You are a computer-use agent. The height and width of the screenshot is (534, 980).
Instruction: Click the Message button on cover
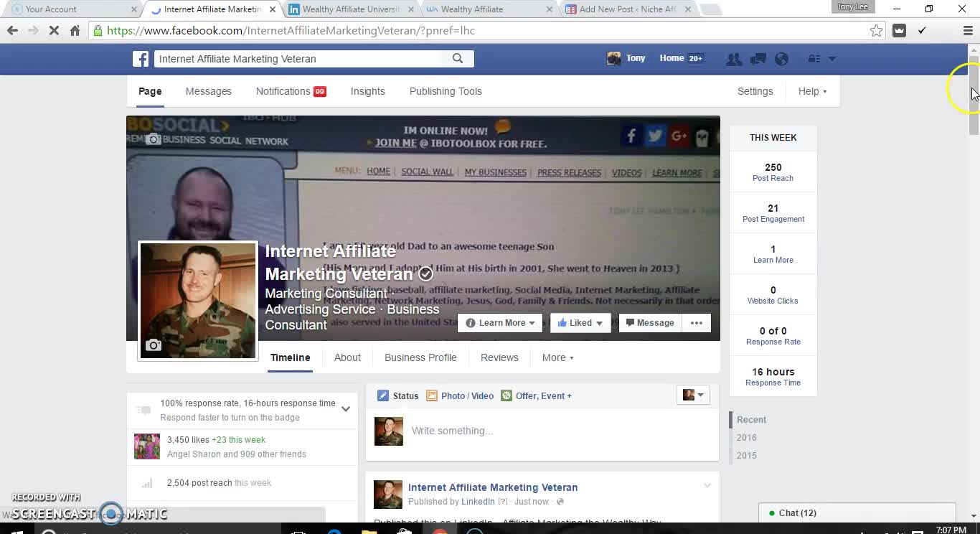coord(650,323)
